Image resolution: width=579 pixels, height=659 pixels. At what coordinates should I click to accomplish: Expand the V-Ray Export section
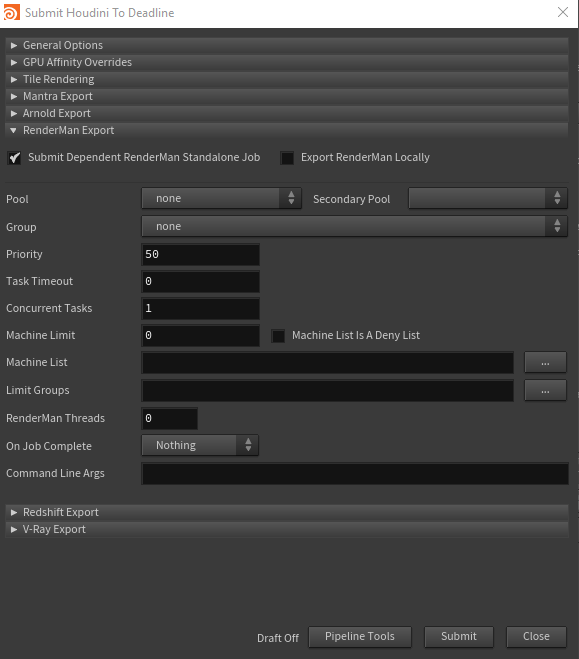287,529
